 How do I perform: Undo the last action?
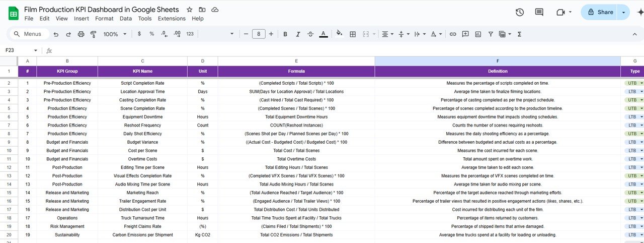pyautogui.click(x=56, y=34)
